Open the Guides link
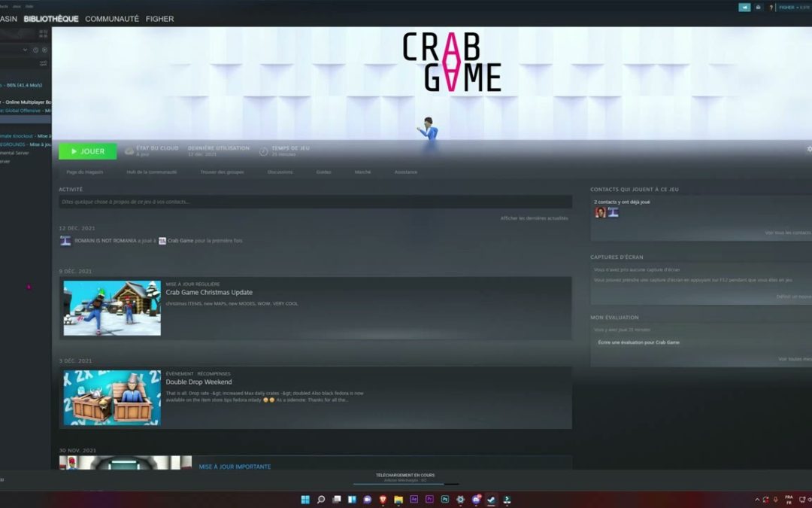The width and height of the screenshot is (812, 508). click(x=323, y=172)
